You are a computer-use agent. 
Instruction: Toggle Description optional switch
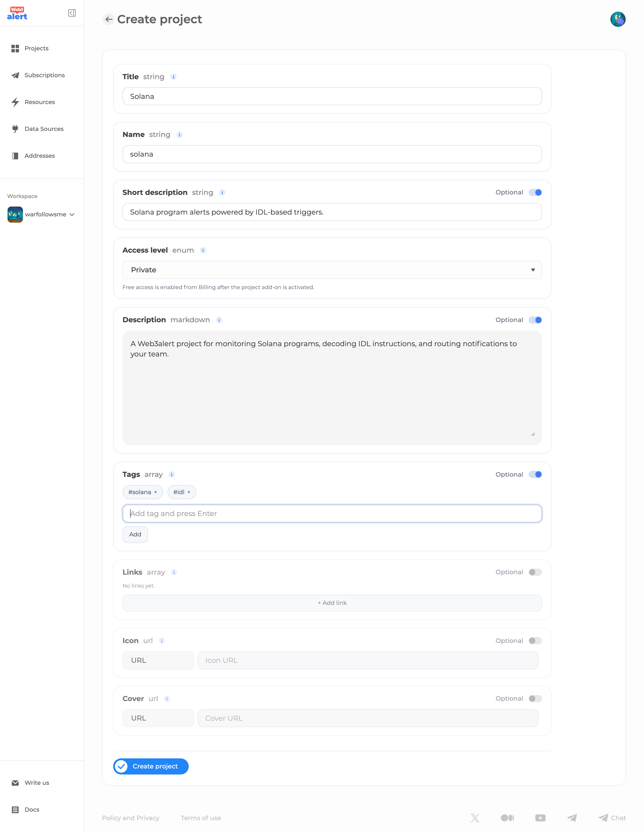coord(535,320)
